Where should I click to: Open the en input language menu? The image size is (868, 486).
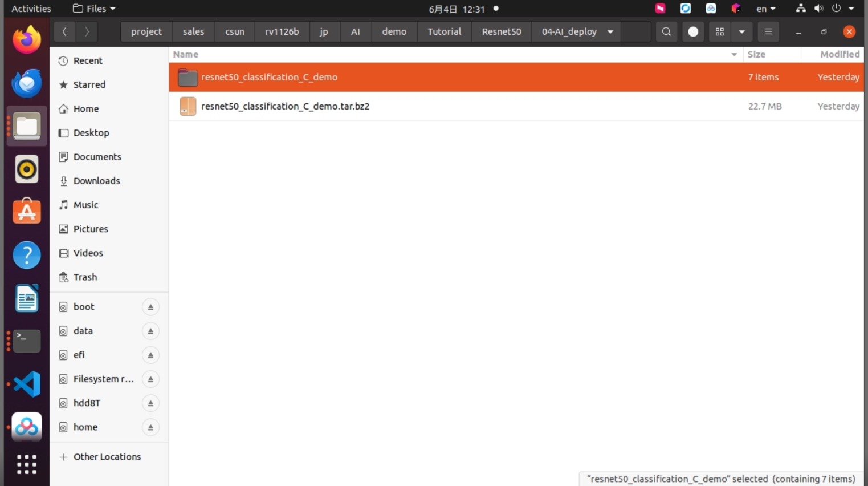click(x=765, y=9)
